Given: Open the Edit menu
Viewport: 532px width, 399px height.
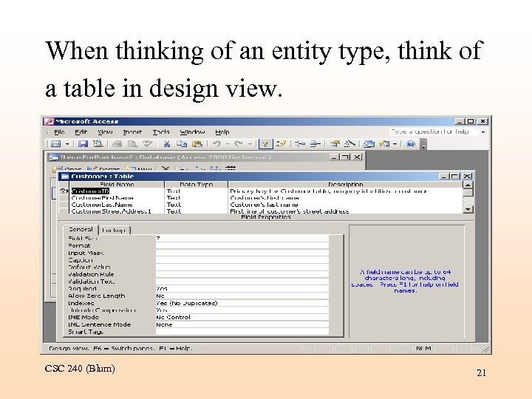Looking at the screenshot, I should click(x=81, y=132).
